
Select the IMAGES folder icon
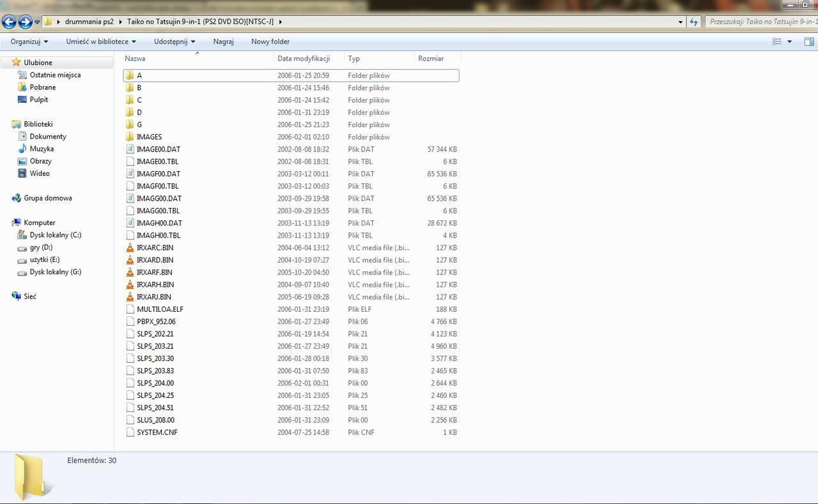(x=130, y=137)
